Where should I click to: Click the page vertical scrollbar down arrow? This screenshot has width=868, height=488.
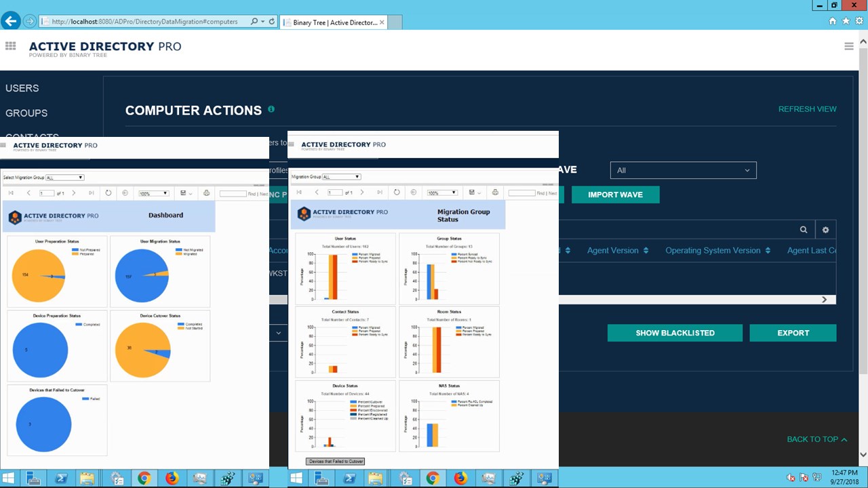tap(863, 455)
